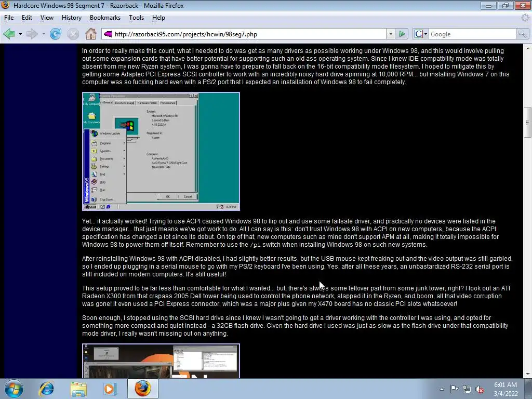The width and height of the screenshot is (532, 399).
Task: Open the back history dropdown arrow
Action: point(20,34)
